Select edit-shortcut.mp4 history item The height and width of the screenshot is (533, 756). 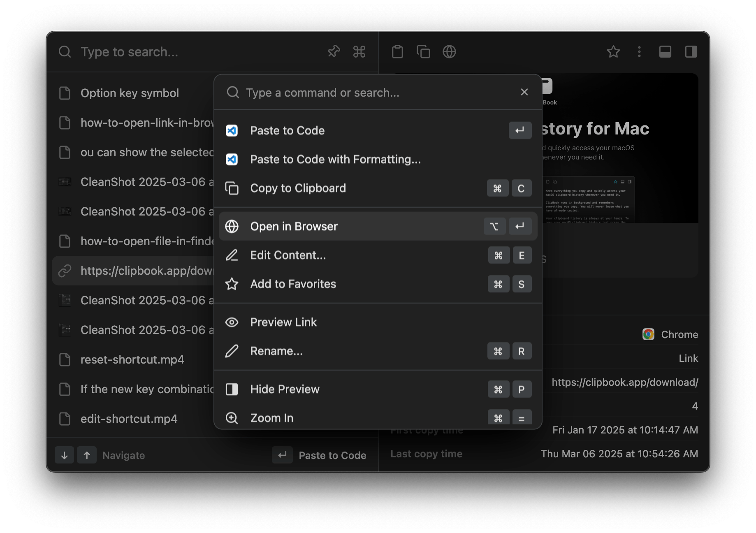pyautogui.click(x=134, y=419)
